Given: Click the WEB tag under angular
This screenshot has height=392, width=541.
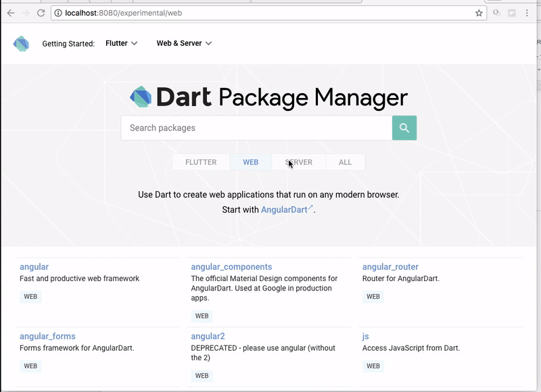Looking at the screenshot, I should [30, 297].
